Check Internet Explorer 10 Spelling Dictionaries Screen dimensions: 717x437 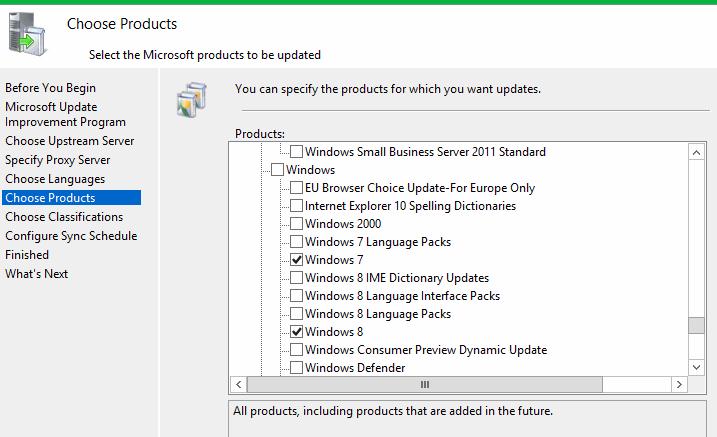click(296, 206)
